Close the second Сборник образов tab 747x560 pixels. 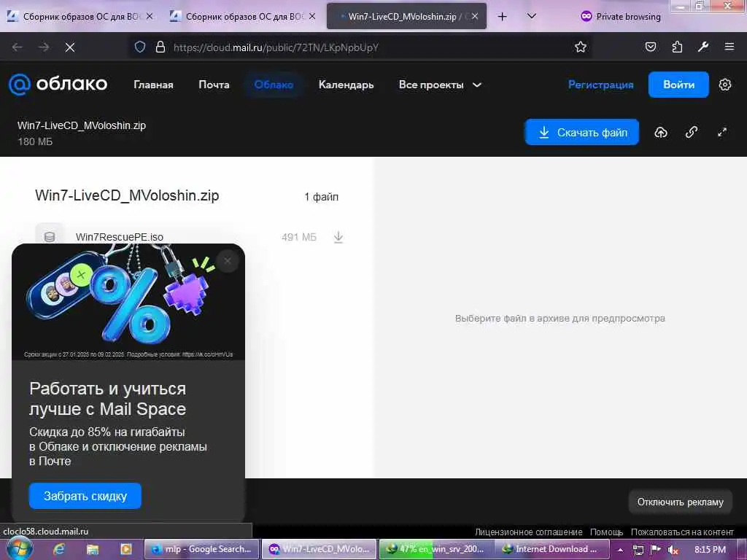coord(312,16)
